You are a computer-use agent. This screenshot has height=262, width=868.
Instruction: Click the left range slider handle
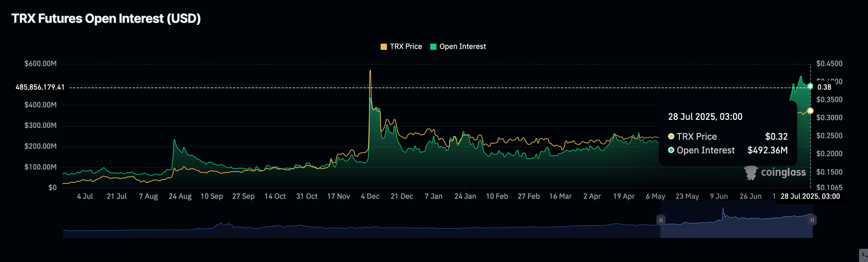[660, 220]
